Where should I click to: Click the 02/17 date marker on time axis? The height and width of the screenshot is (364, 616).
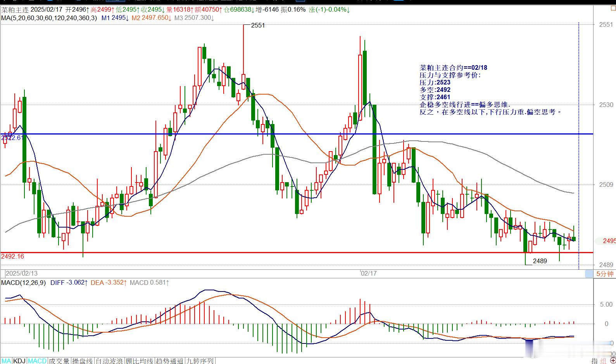click(369, 273)
